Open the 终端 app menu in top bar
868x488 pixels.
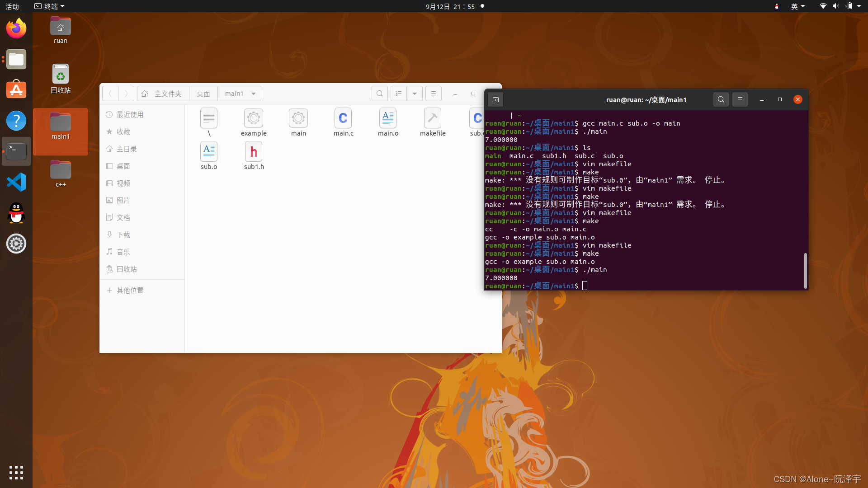[50, 6]
